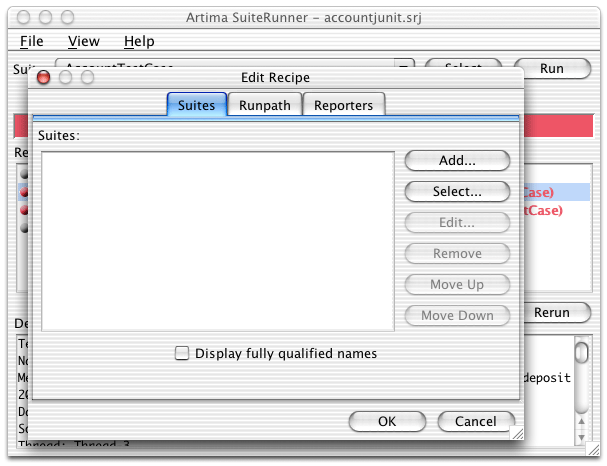Click the disabled Edit... button
The width and height of the screenshot is (607, 466).
point(457,222)
